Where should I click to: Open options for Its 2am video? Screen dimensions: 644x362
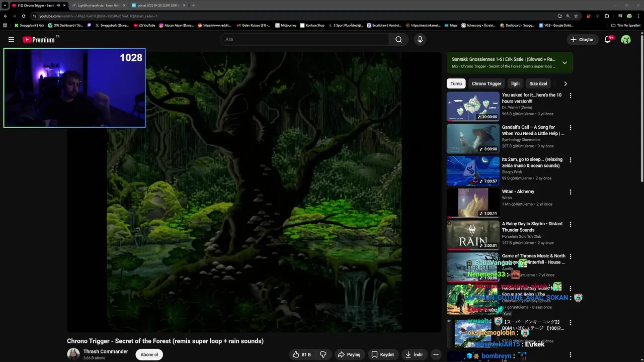pyautogui.click(x=570, y=160)
